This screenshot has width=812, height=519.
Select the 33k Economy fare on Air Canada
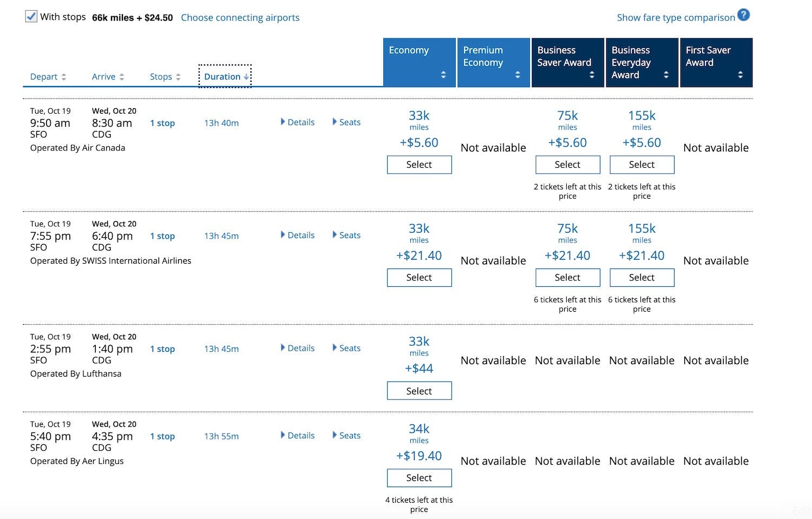pyautogui.click(x=419, y=165)
